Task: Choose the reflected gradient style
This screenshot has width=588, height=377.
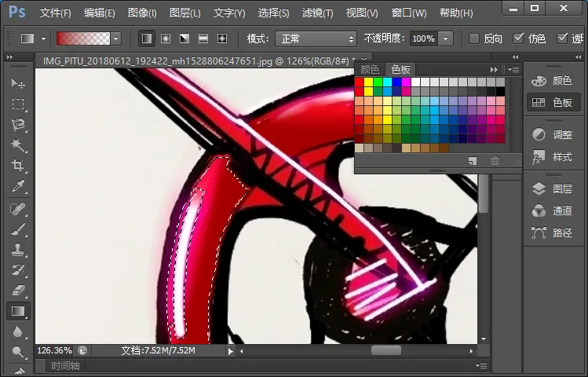Action: click(x=203, y=38)
